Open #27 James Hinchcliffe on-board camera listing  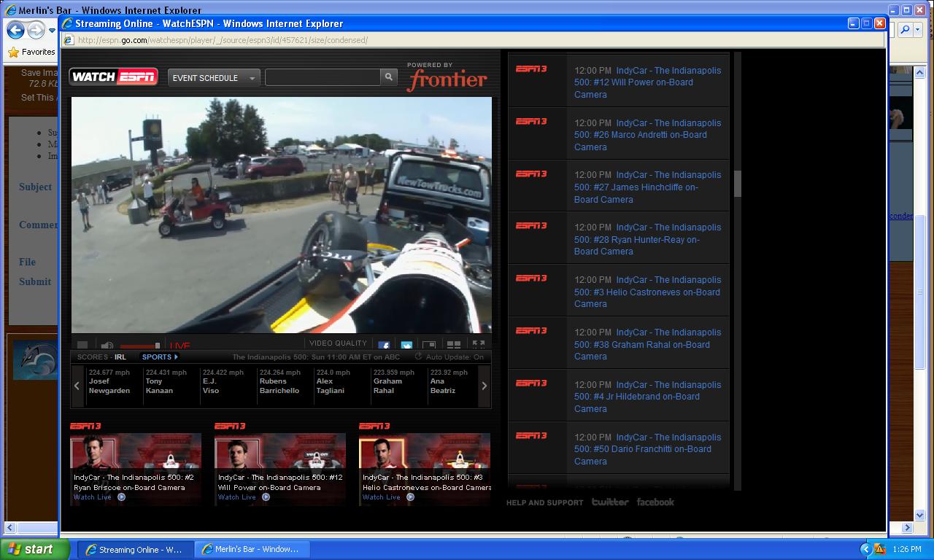647,187
